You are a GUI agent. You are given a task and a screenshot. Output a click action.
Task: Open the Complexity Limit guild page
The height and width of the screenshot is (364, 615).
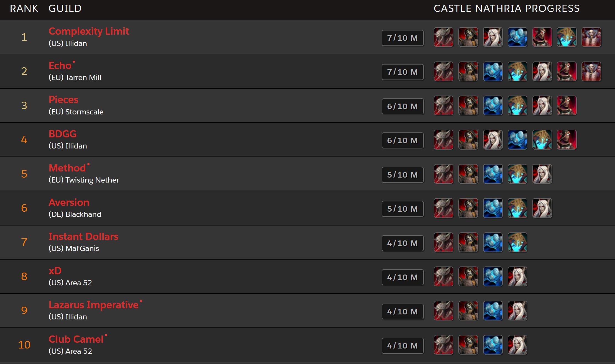(89, 31)
